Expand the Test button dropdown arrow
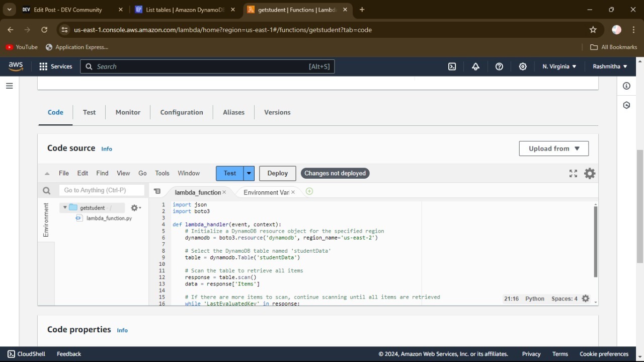This screenshot has height=362, width=644. pyautogui.click(x=249, y=173)
